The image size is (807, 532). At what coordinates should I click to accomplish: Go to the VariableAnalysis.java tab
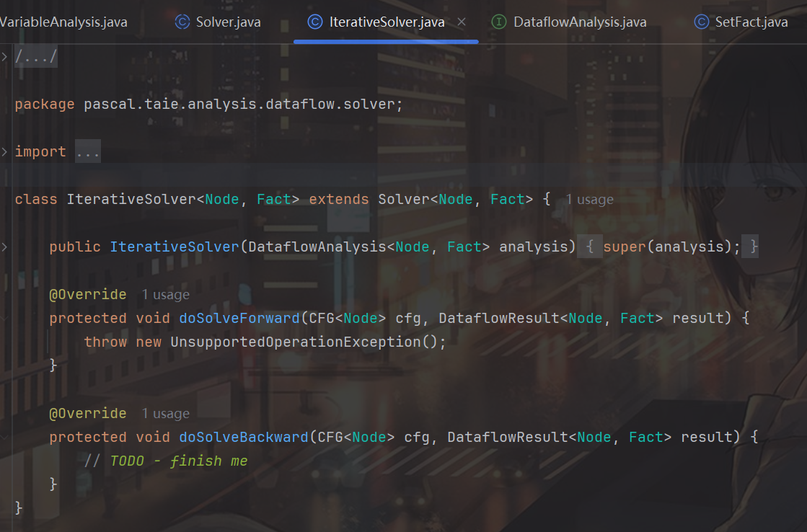(63, 22)
